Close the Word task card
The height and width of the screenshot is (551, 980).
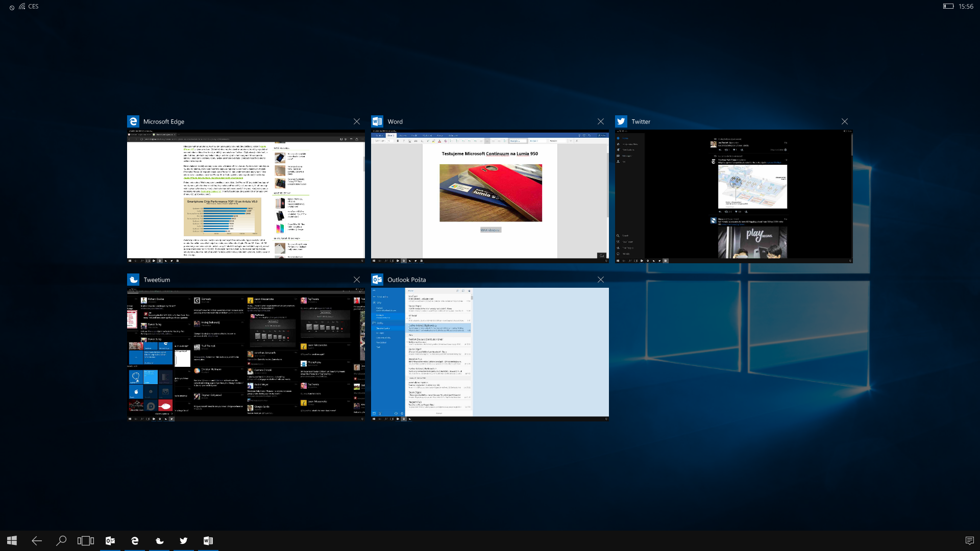(x=601, y=121)
